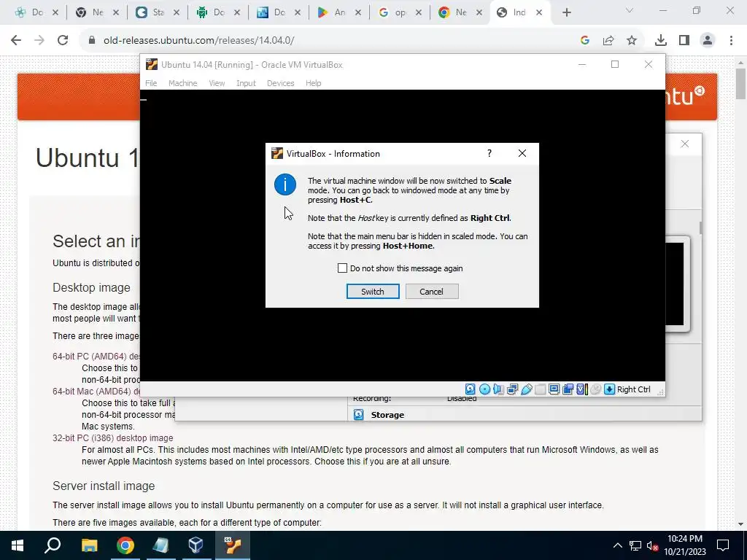Image resolution: width=747 pixels, height=560 pixels.
Task: Close the panel behind VM with X button
Action: pos(684,144)
